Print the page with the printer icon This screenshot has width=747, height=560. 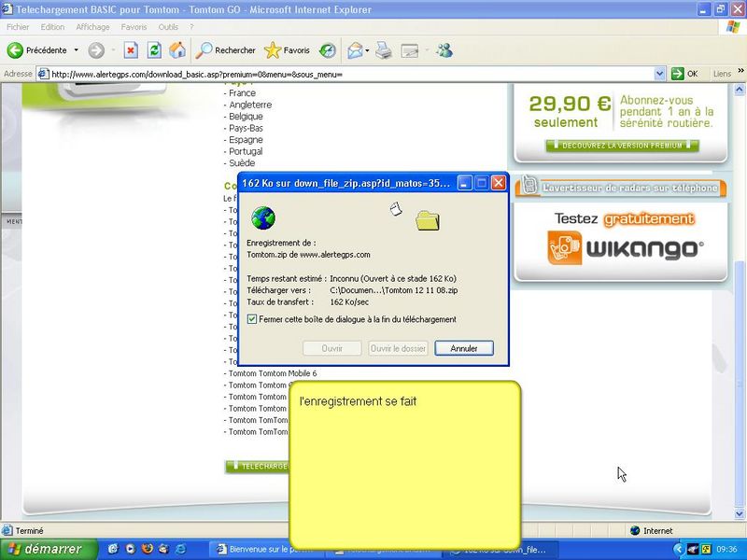pyautogui.click(x=384, y=50)
